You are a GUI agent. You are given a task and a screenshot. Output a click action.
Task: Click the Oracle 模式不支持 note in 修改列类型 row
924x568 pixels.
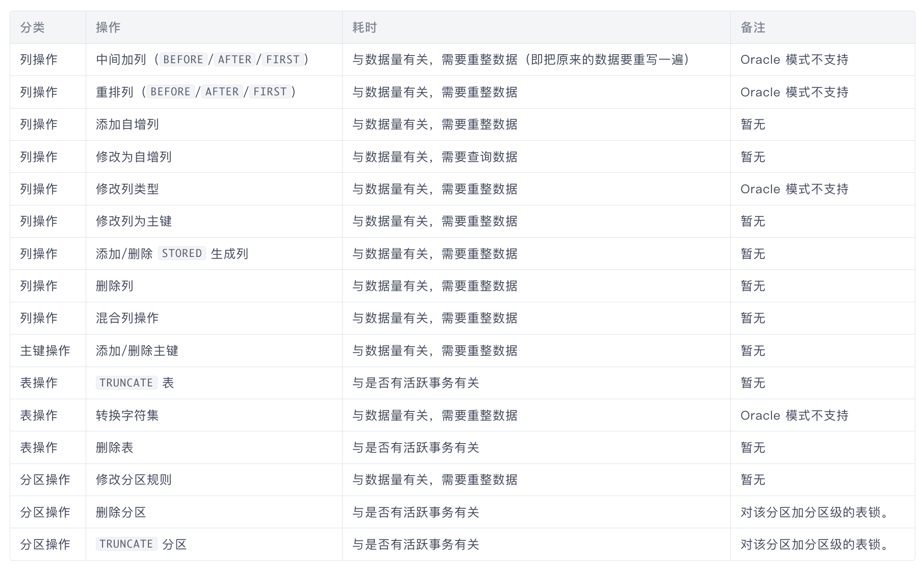795,189
